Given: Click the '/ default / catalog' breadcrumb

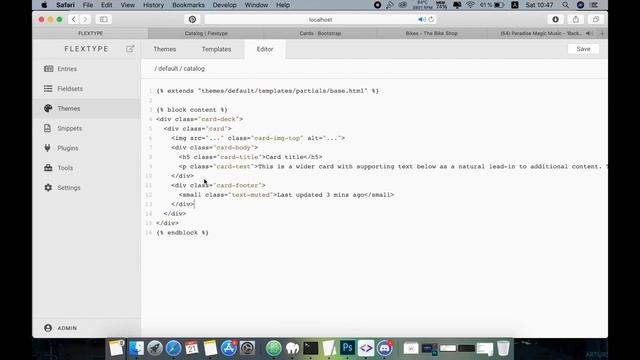Looking at the screenshot, I should (180, 69).
